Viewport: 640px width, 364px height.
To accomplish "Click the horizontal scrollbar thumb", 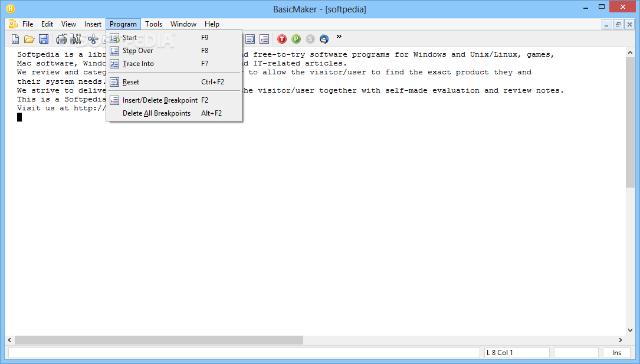I will (159, 340).
